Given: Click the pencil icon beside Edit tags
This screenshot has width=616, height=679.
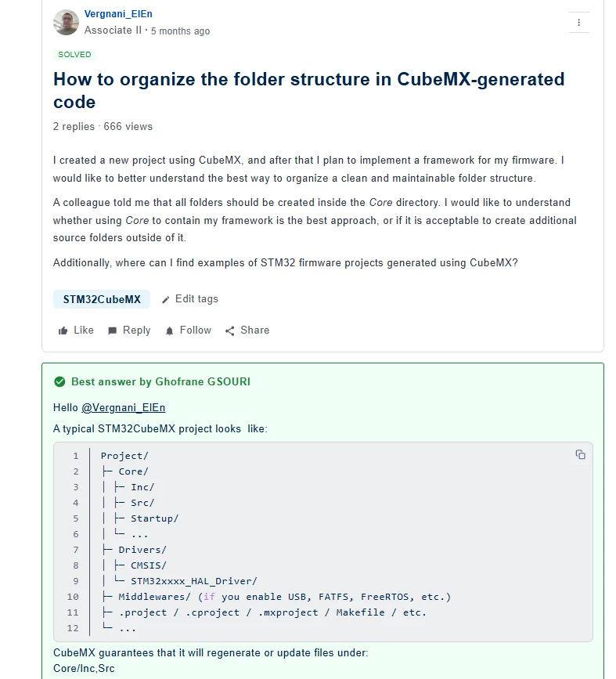Looking at the screenshot, I should point(165,300).
